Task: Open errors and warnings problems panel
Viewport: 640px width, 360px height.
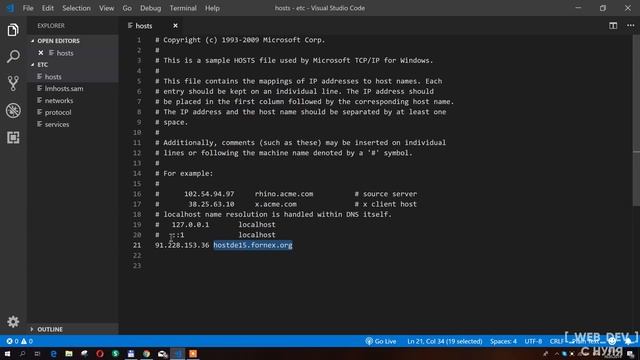Action: pos(20,341)
